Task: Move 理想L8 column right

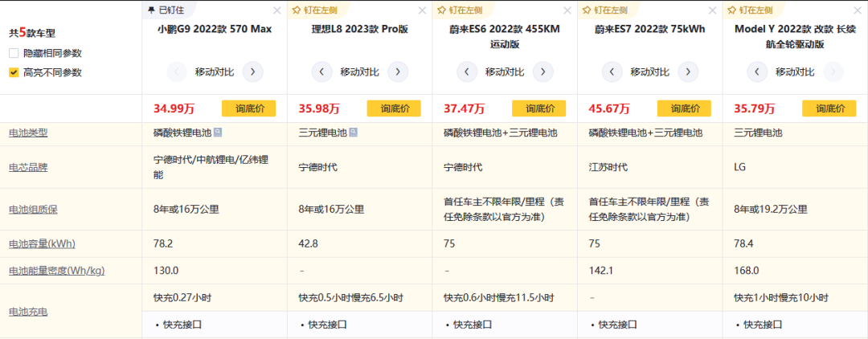Action: 398,71
